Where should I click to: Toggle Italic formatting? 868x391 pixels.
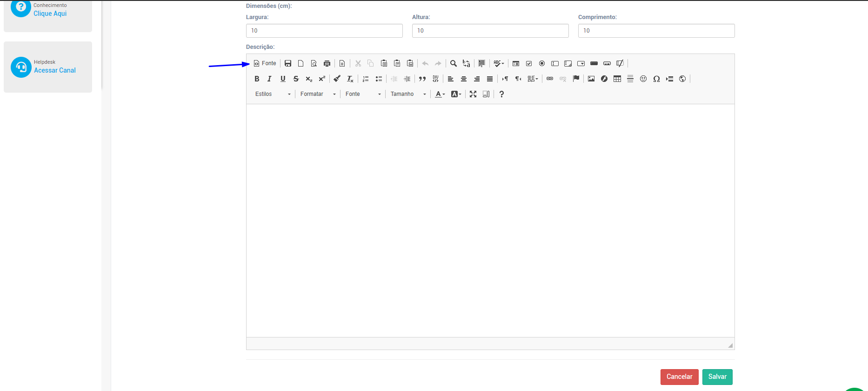(270, 79)
